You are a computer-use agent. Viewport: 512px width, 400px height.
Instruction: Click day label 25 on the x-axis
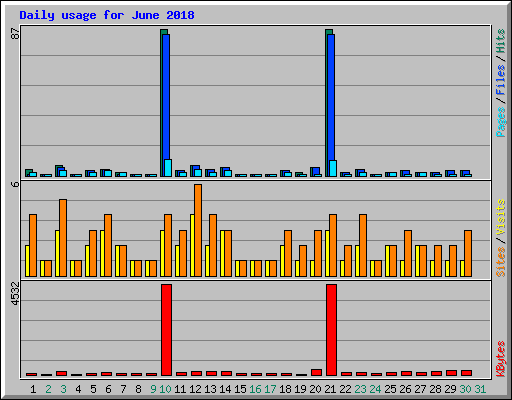point(390,389)
